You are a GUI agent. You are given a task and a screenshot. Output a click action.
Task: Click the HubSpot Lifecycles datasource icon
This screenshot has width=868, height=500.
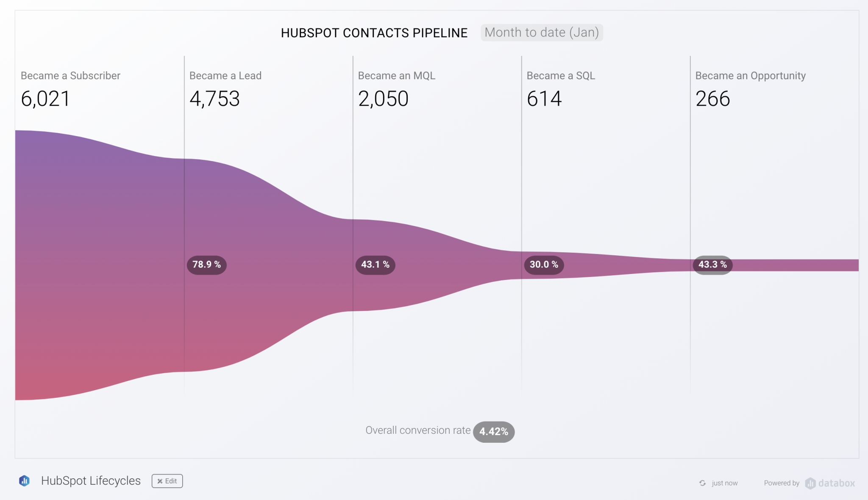[x=25, y=480]
